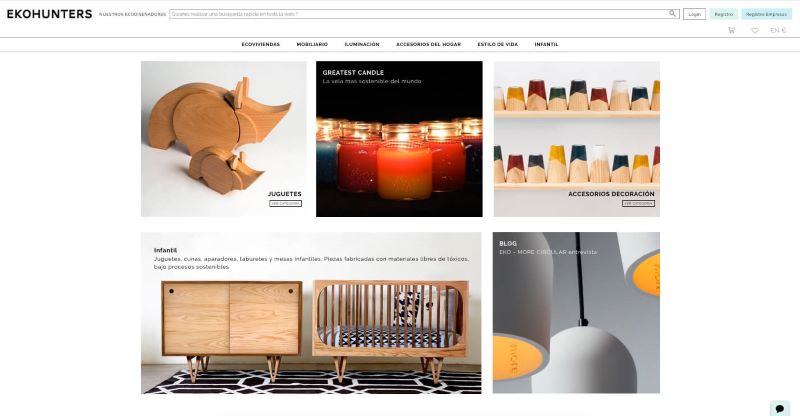The image size is (800, 416).
Task: Select Iluminación in the navigation bar
Action: [362, 44]
